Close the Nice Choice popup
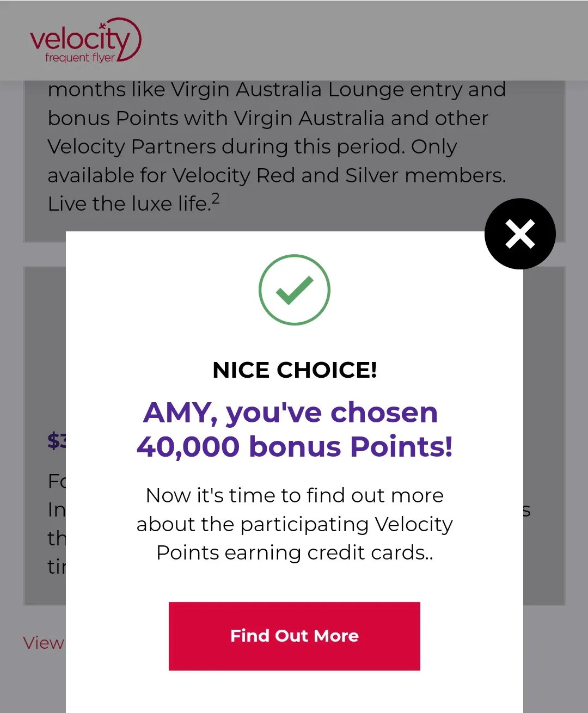 (x=520, y=234)
